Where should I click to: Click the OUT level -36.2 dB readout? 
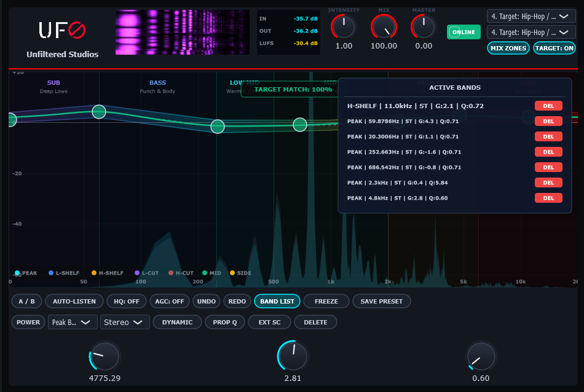pos(306,31)
